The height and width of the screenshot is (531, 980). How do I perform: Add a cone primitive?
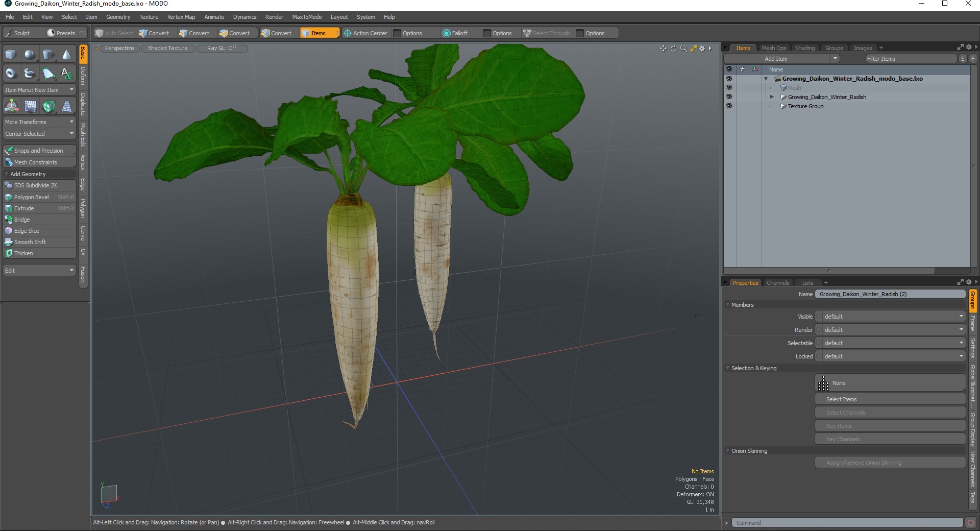click(x=66, y=55)
